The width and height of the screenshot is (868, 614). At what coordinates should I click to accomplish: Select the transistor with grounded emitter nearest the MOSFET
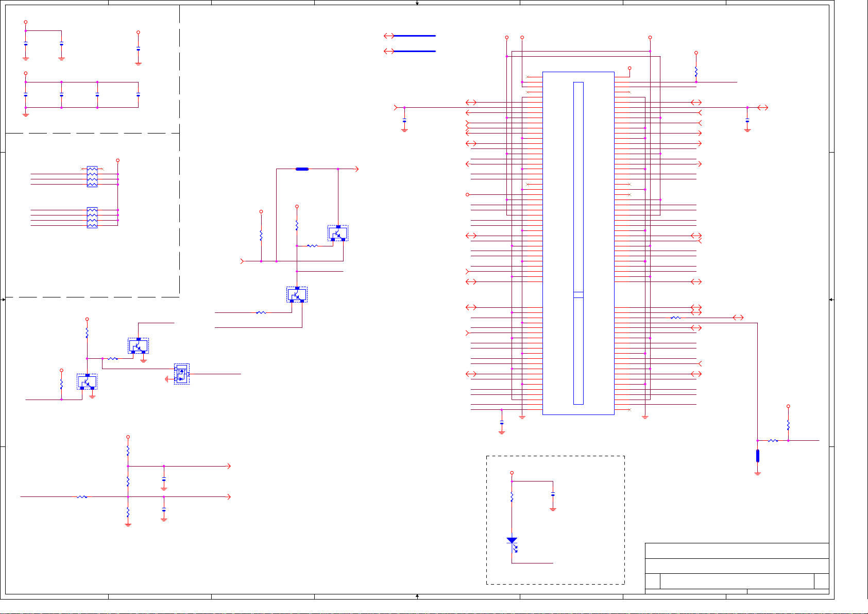click(138, 345)
